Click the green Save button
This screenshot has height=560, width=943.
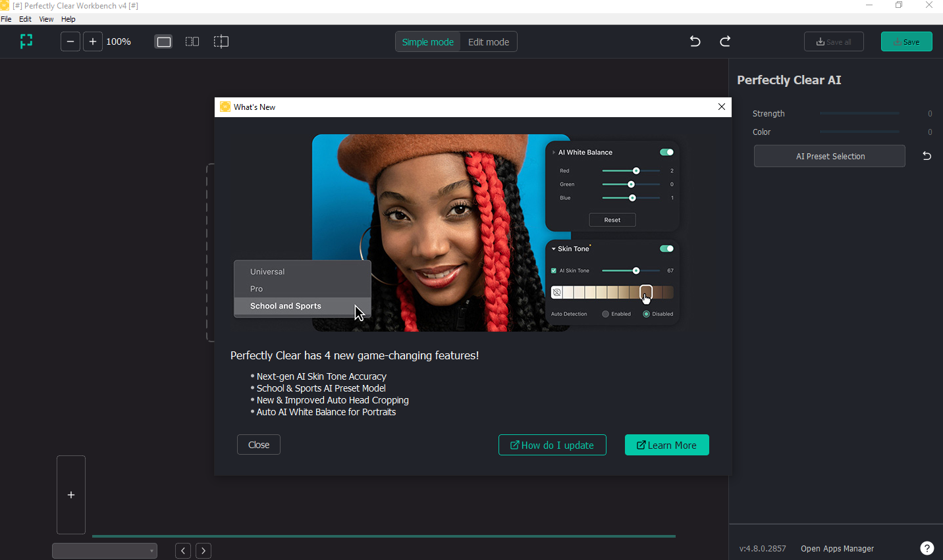coord(907,41)
